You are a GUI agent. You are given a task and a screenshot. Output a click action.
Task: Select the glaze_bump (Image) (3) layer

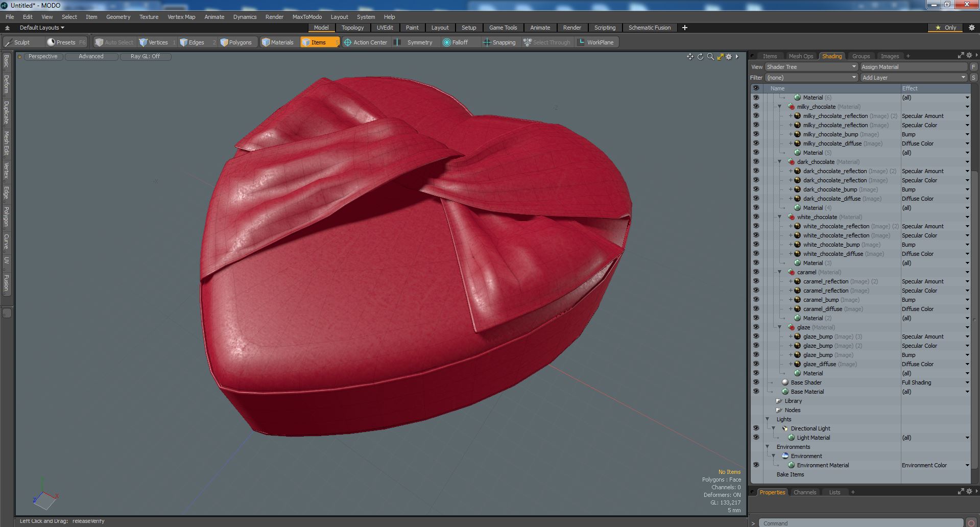click(832, 337)
